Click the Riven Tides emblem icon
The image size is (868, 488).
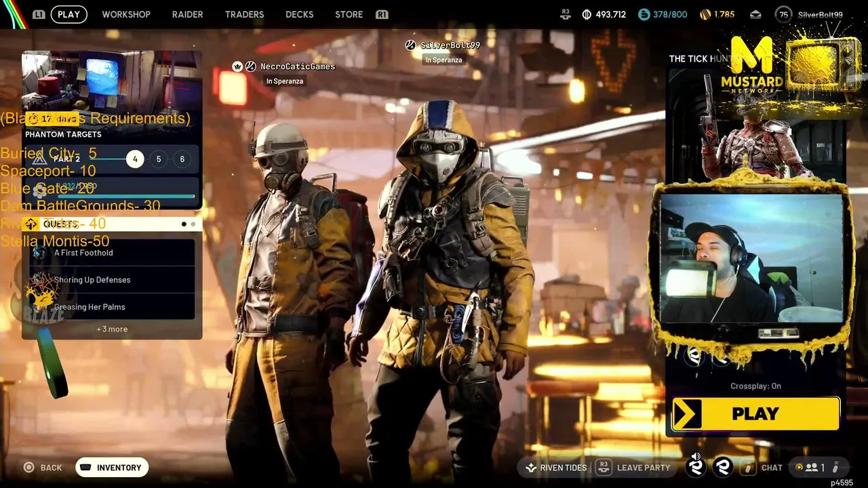(x=531, y=468)
